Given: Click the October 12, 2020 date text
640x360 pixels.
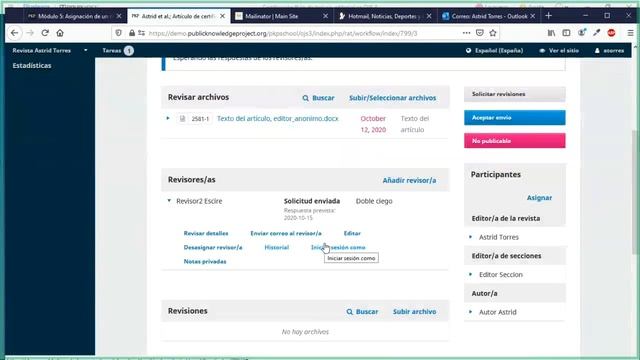Looking at the screenshot, I should pyautogui.click(x=373, y=124).
